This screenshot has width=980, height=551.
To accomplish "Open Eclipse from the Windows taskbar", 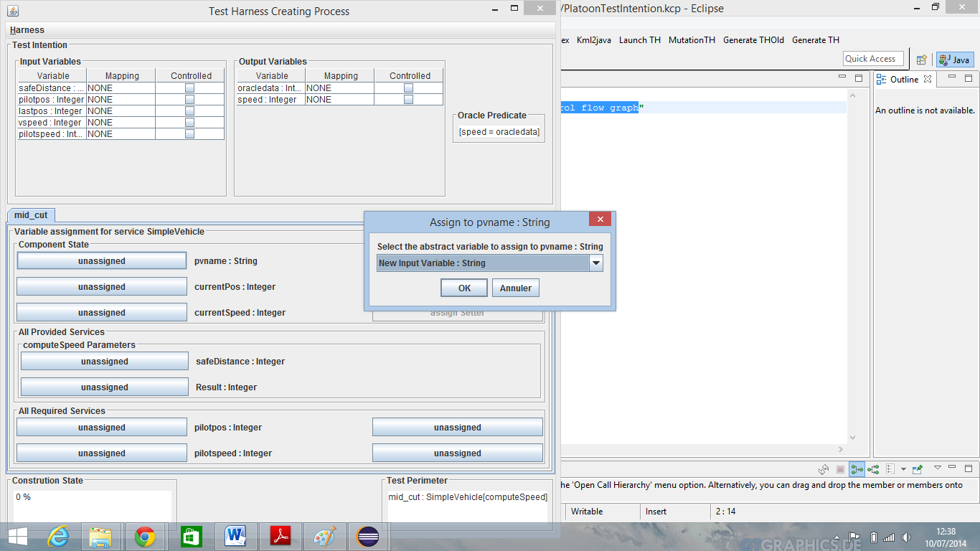I will coord(368,536).
